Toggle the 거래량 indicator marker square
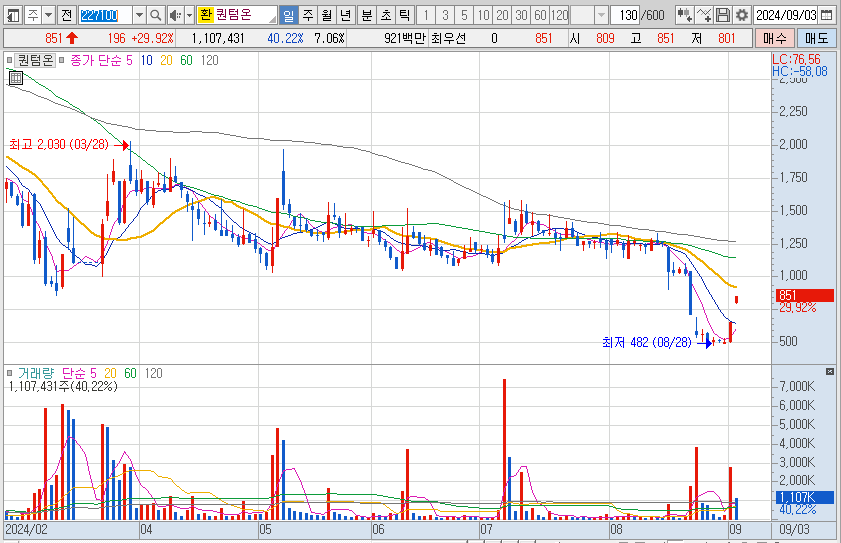The width and height of the screenshot is (841, 543). click(9, 373)
